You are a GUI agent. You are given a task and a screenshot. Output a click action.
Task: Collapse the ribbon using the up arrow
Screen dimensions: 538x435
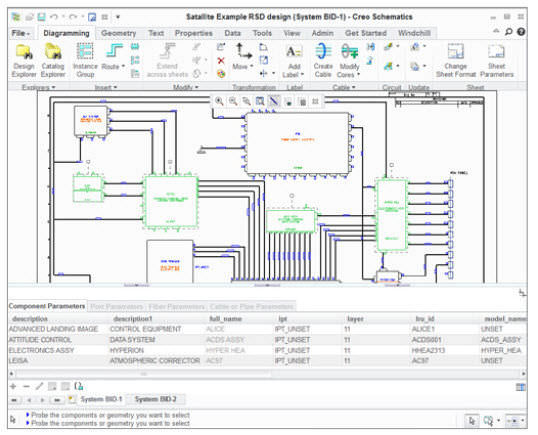click(496, 31)
